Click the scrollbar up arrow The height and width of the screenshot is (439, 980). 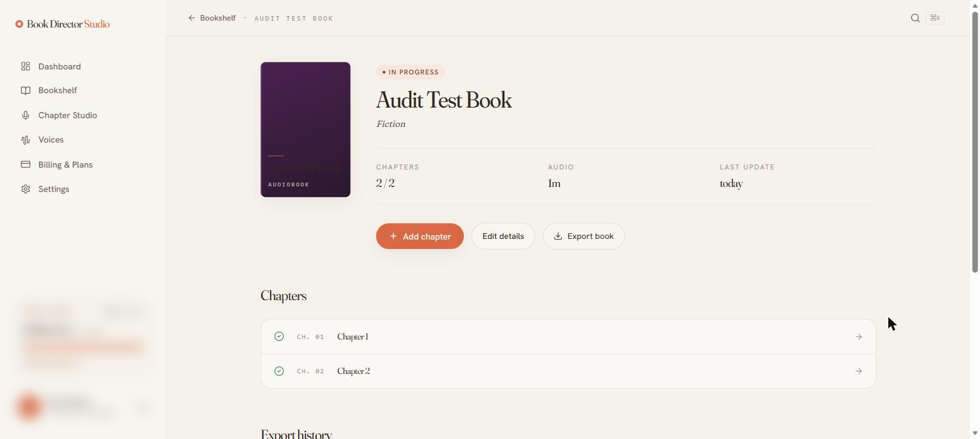click(x=975, y=5)
